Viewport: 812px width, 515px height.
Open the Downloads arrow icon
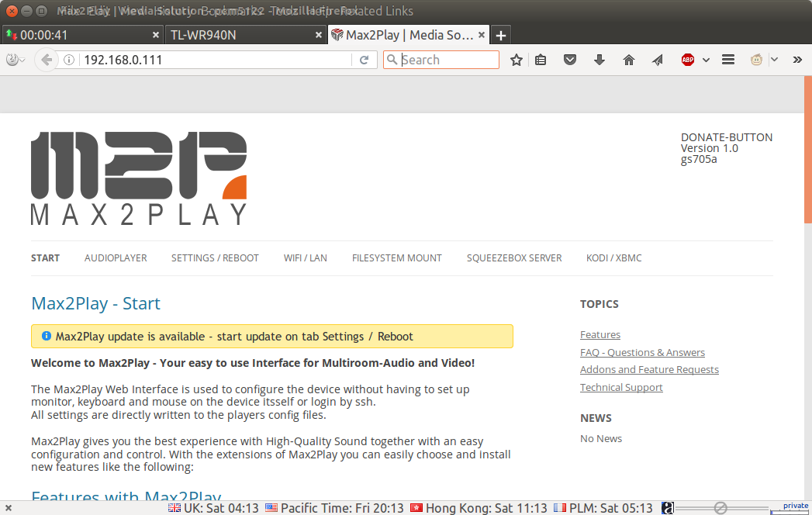pyautogui.click(x=599, y=60)
